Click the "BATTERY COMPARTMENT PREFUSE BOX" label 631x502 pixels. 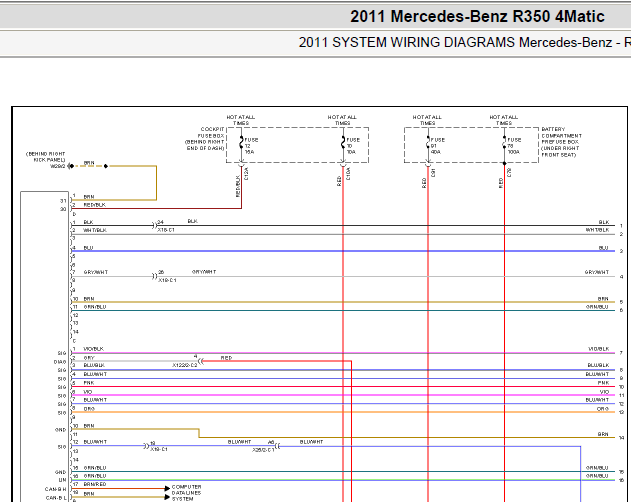[x=561, y=136]
